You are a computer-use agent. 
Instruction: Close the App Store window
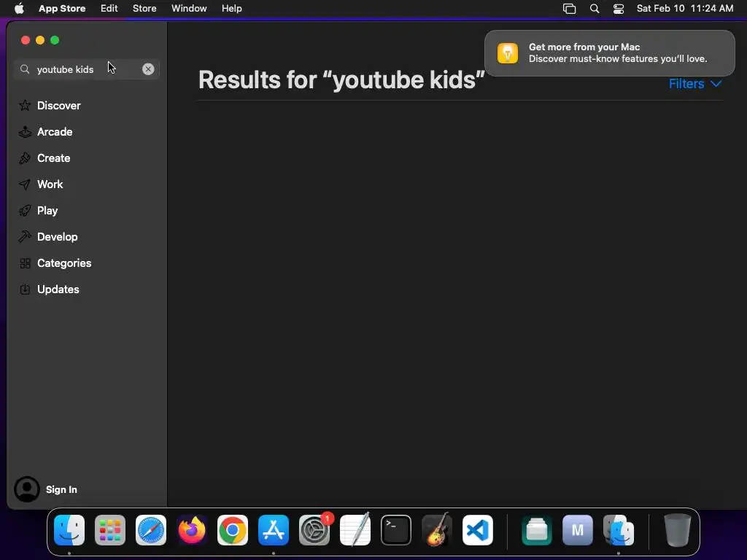26,40
